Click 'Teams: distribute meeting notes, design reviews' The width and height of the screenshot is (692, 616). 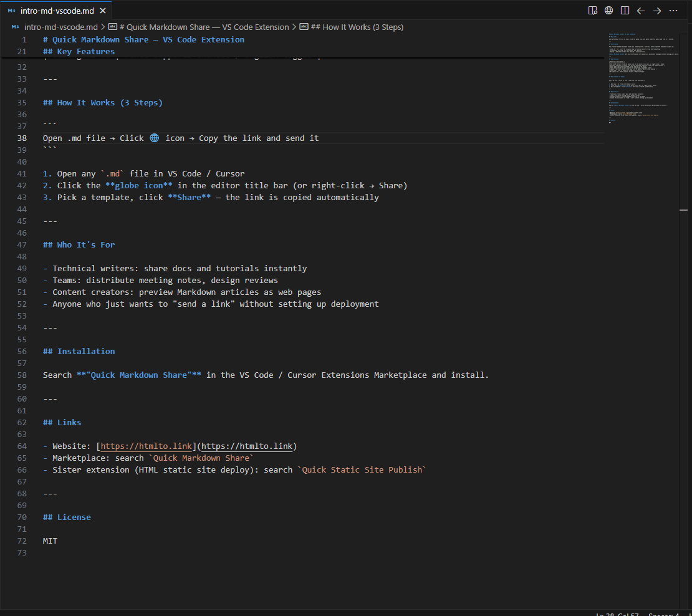click(165, 281)
